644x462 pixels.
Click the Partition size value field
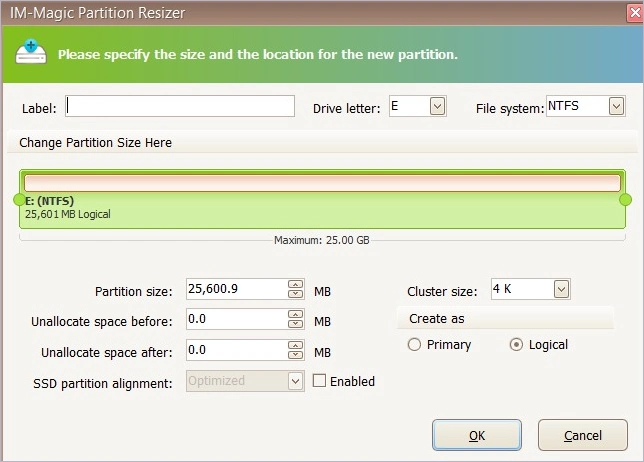(x=237, y=289)
